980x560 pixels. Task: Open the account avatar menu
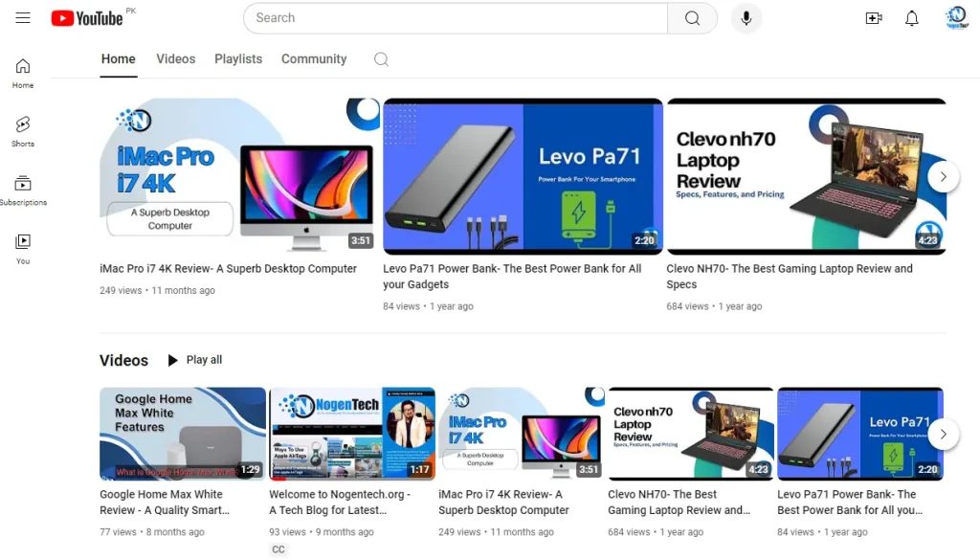pyautogui.click(x=956, y=17)
